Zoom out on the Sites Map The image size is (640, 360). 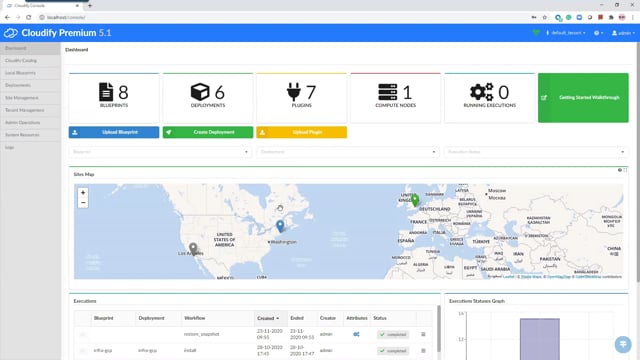pyautogui.click(x=83, y=202)
